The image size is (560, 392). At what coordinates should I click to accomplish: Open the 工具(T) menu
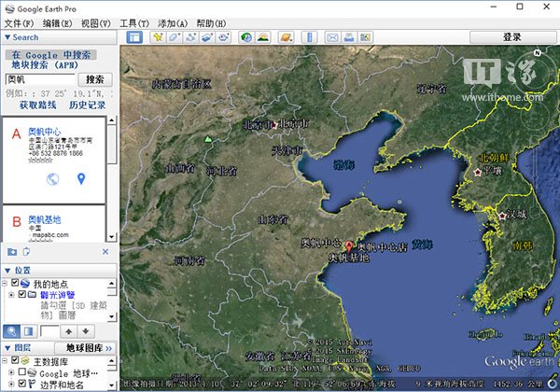(x=134, y=23)
